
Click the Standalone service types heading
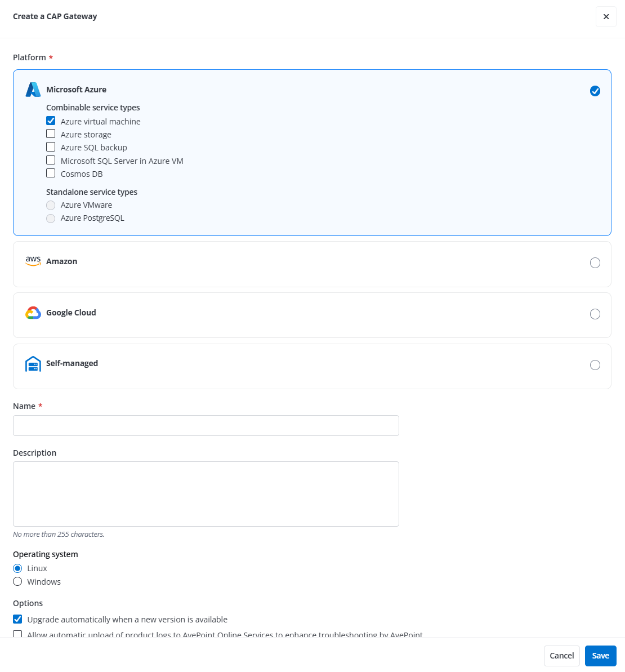[x=92, y=192]
